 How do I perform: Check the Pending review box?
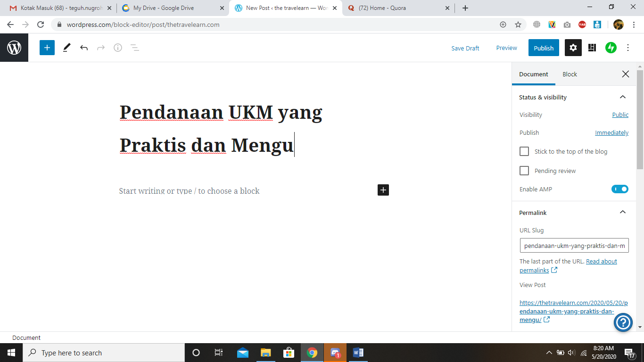(524, 171)
